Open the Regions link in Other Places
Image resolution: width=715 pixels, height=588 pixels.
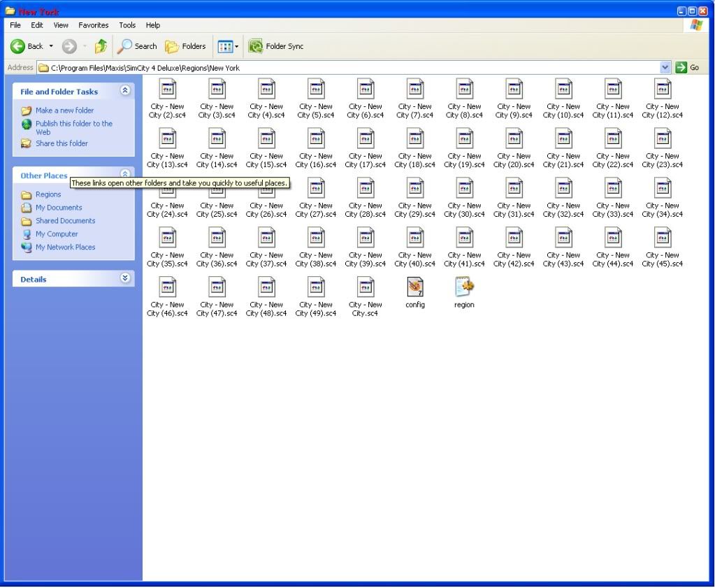(x=48, y=194)
